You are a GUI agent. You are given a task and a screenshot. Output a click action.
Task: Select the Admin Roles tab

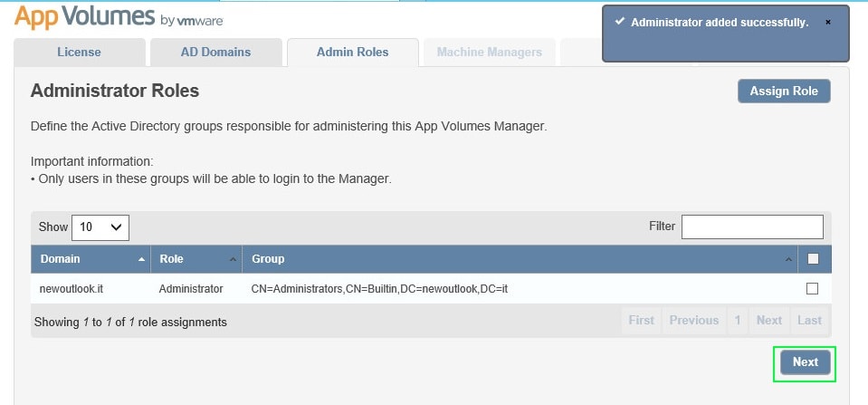tap(352, 53)
